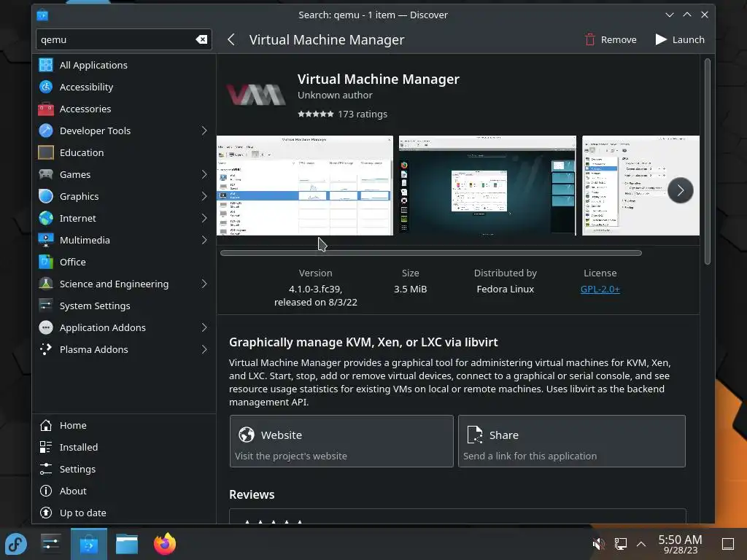
Task: Remove Virtual Machine Manager
Action: pyautogui.click(x=611, y=39)
